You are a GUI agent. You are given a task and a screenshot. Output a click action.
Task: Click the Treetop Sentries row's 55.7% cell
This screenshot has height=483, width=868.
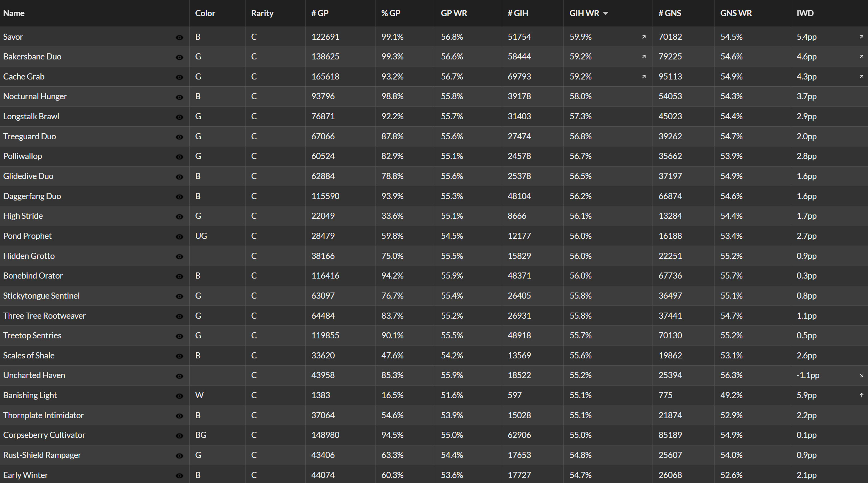click(x=581, y=335)
